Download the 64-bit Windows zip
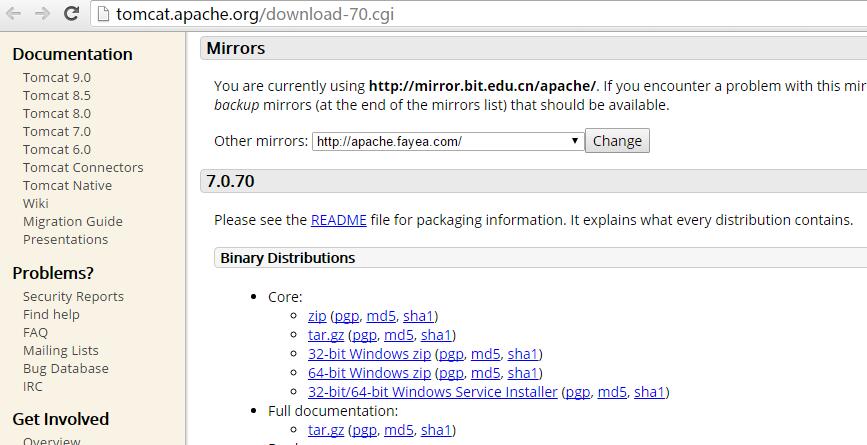This screenshot has width=867, height=445. [x=369, y=373]
